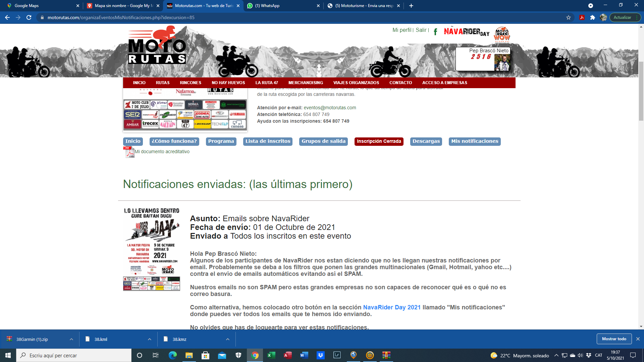This screenshot has height=362, width=644.
Task: Close the downloads bar
Action: pos(638,339)
